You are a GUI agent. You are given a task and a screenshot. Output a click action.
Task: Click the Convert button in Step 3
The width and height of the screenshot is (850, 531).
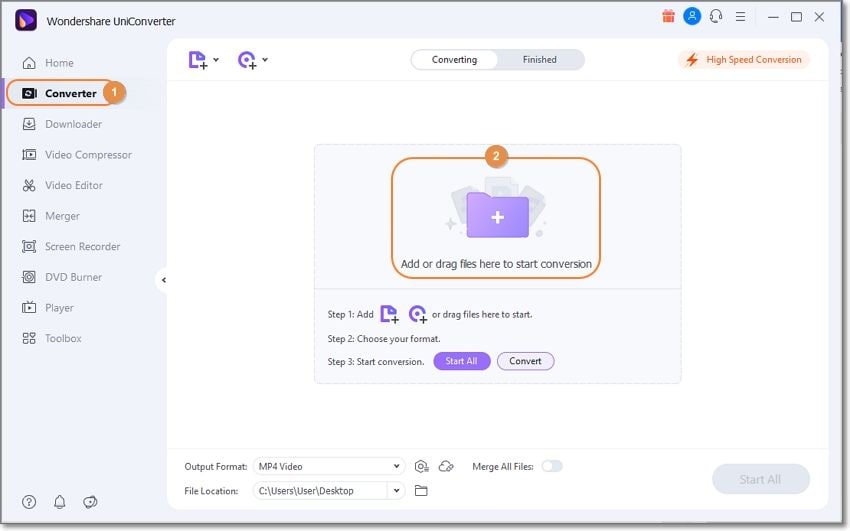coord(525,361)
